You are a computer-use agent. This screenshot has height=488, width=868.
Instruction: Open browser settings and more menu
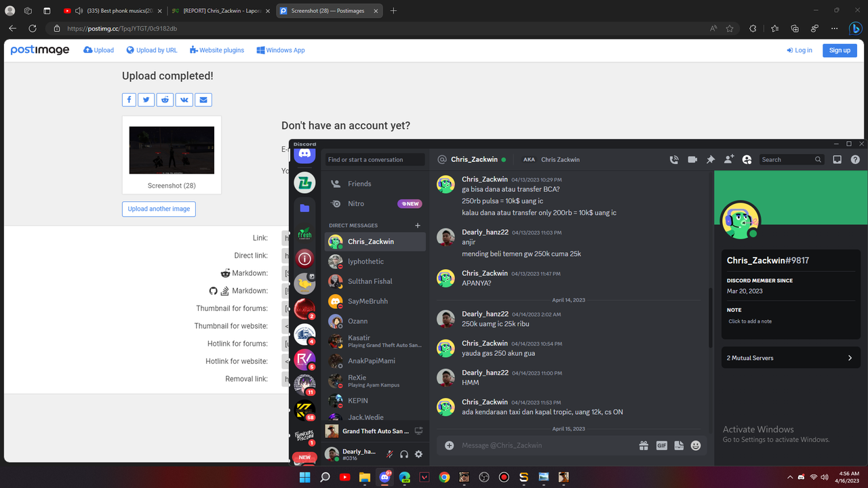835,28
